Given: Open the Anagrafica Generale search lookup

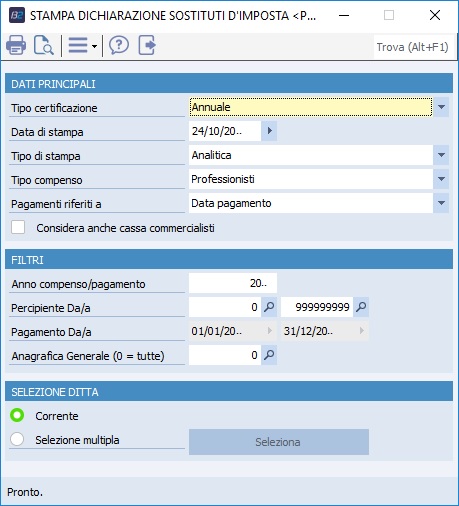Looking at the screenshot, I should coord(269,355).
